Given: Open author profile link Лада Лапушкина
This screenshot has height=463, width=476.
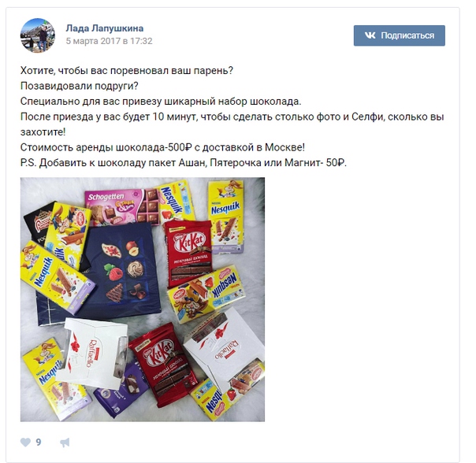Looking at the screenshot, I should pyautogui.click(x=105, y=28).
